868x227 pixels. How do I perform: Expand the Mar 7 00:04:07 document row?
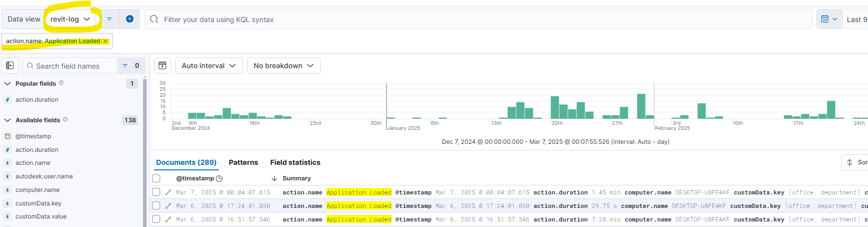click(168, 192)
